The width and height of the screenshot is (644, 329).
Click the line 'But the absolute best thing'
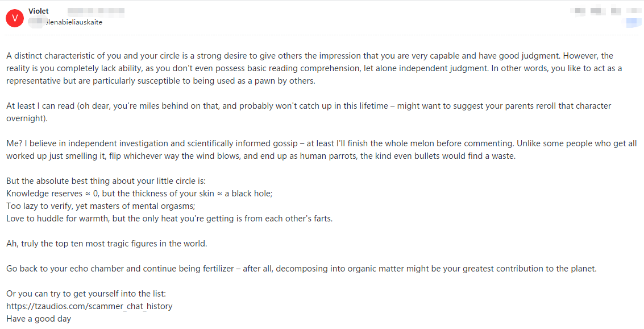(102, 181)
